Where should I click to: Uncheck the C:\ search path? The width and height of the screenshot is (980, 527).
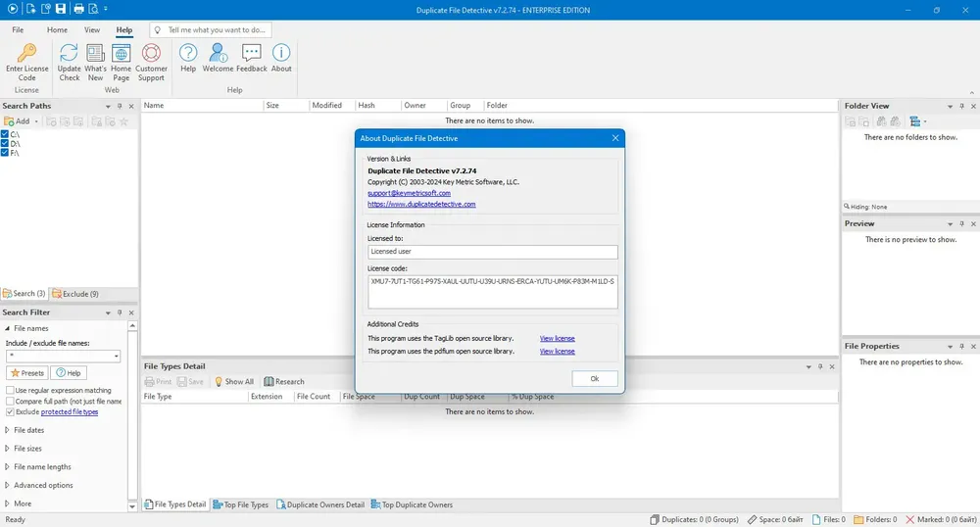[5, 134]
